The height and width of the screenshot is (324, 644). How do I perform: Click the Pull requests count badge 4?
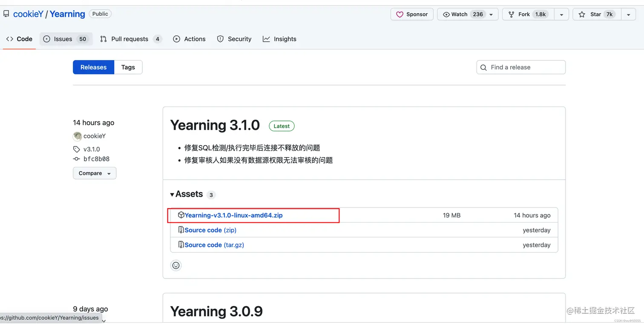tap(158, 39)
